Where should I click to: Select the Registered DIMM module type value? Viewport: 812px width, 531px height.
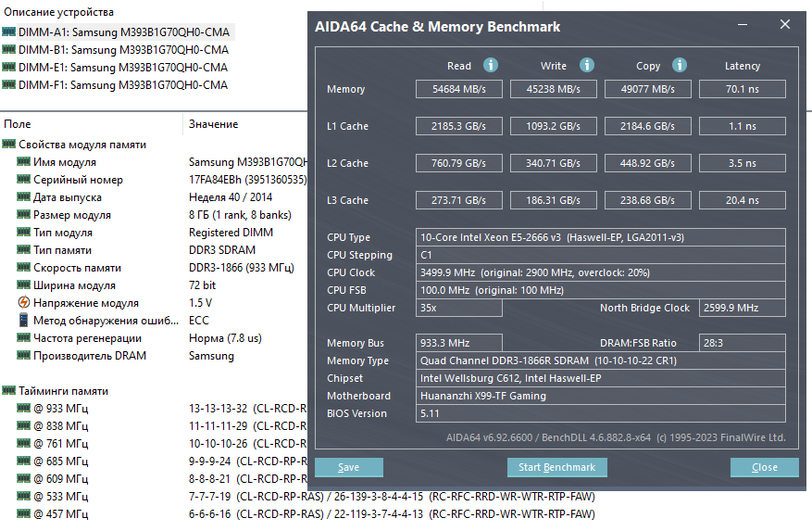[x=231, y=233]
